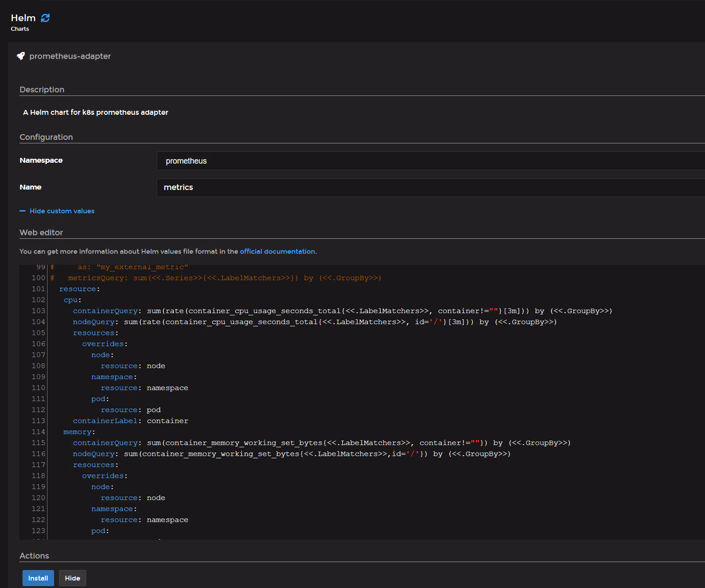Place cursor on editor line 'resource:' at 101
Screen dimensions: 705x588
point(80,289)
